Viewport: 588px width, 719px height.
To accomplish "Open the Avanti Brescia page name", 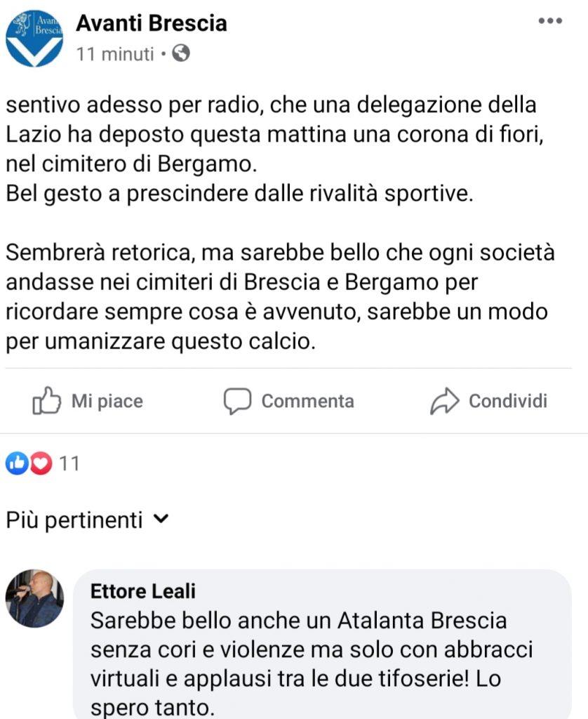I will pyautogui.click(x=152, y=22).
